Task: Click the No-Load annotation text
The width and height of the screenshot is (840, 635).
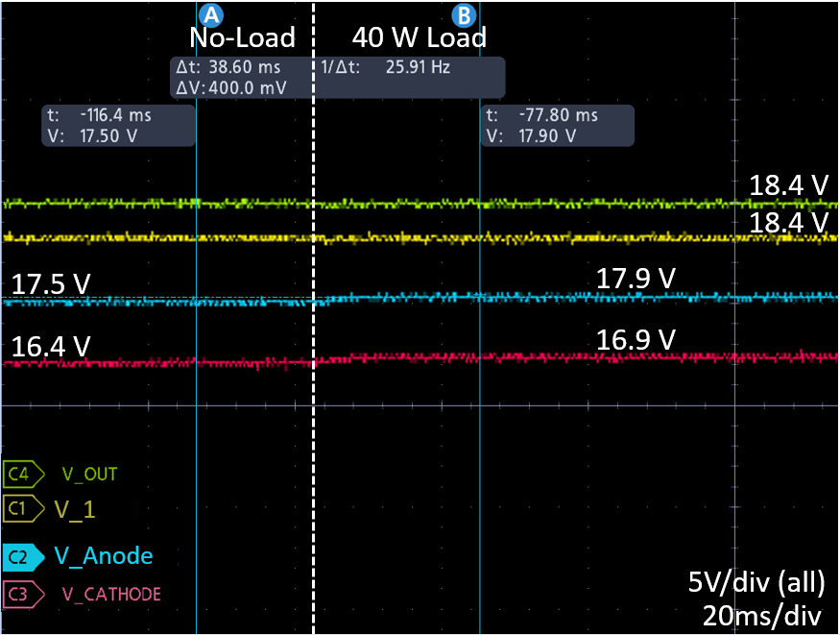Action: 241,37
